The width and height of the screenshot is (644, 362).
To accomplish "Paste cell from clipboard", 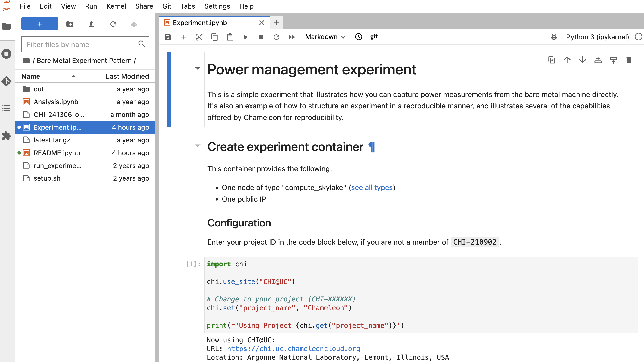I will [x=230, y=37].
